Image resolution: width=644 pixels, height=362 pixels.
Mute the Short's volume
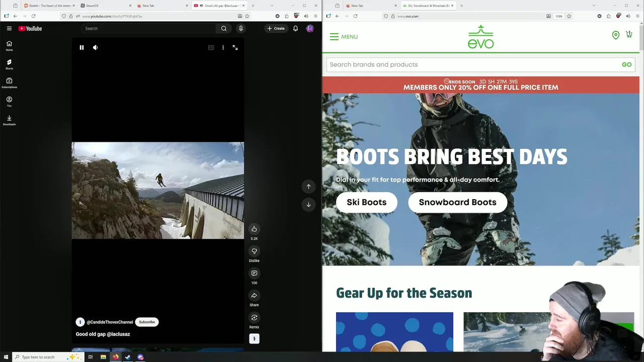pos(95,47)
